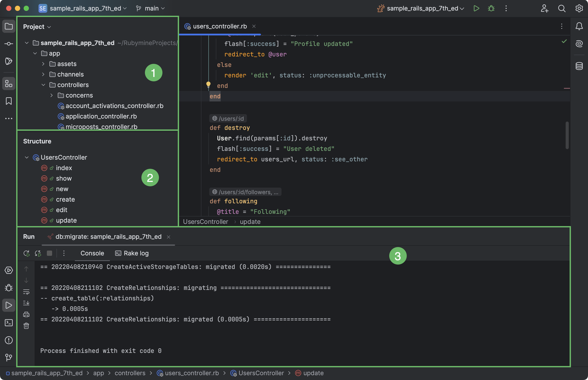Open Search Everywhere magnifier
Screen dimensions: 588x380
pos(562,8)
